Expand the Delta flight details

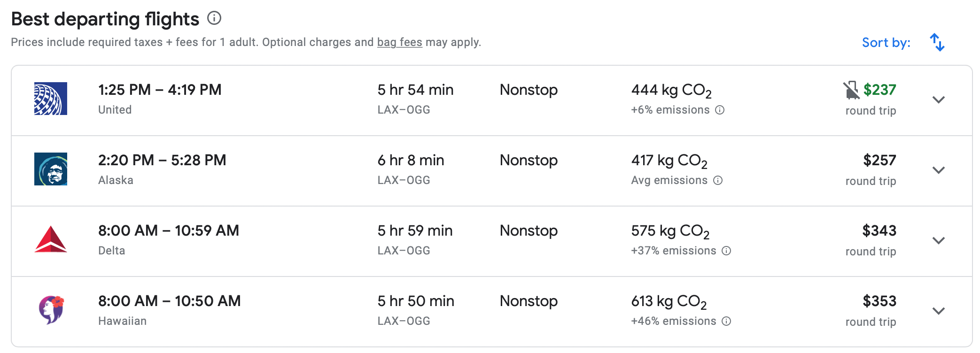(x=939, y=240)
